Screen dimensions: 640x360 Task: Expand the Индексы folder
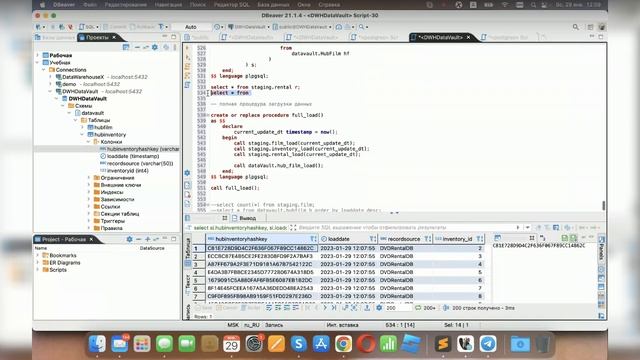(89, 192)
